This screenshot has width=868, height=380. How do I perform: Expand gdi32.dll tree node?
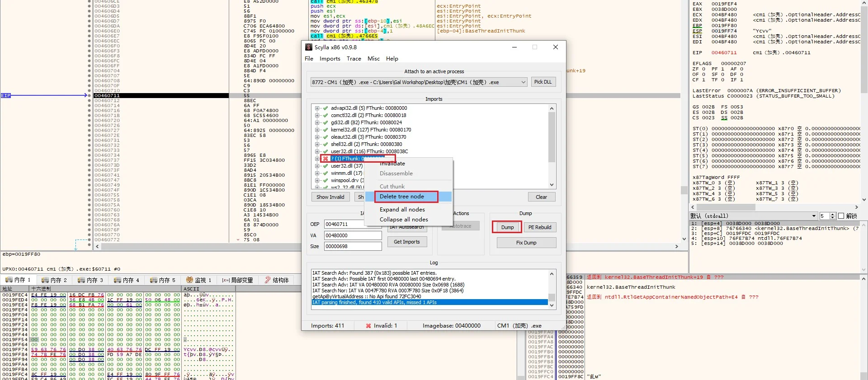(317, 122)
